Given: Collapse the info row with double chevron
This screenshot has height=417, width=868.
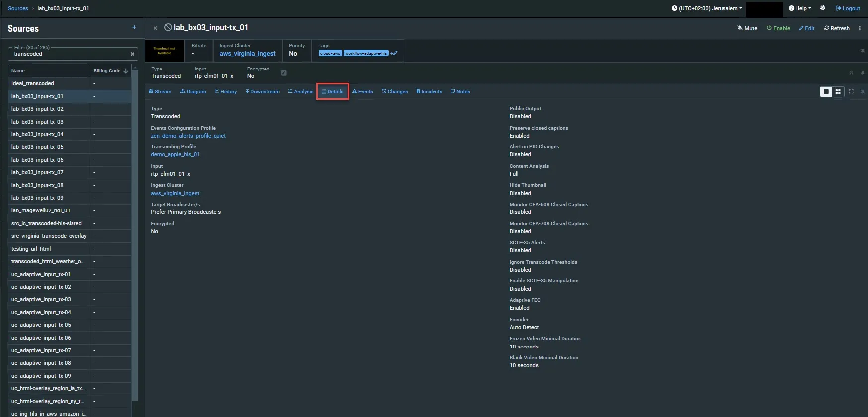Looking at the screenshot, I should (851, 73).
